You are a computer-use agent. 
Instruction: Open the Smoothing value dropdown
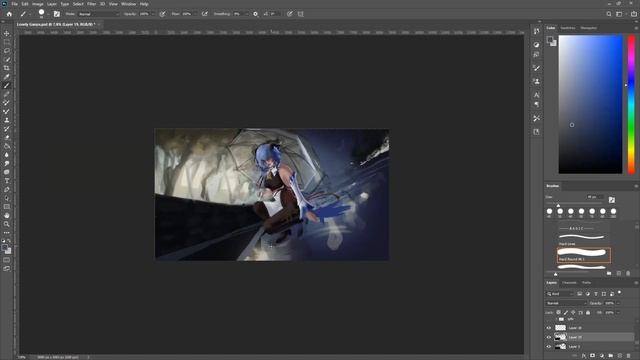click(246, 14)
